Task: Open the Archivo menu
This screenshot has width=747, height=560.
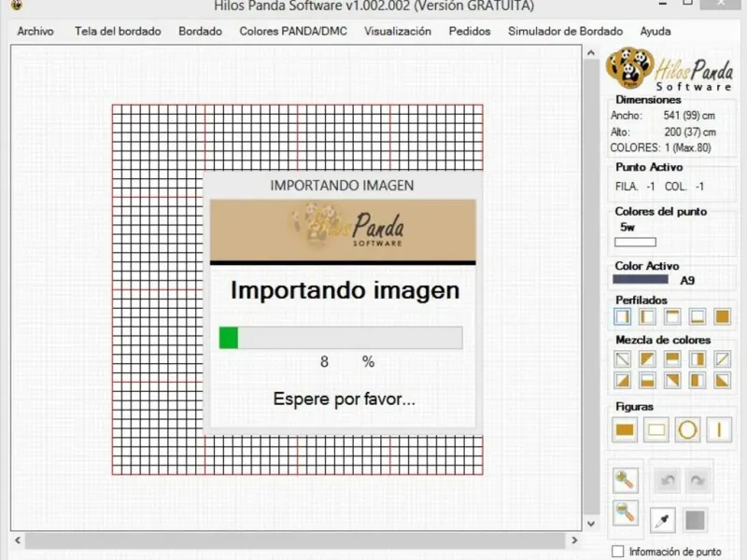Action: (x=35, y=31)
